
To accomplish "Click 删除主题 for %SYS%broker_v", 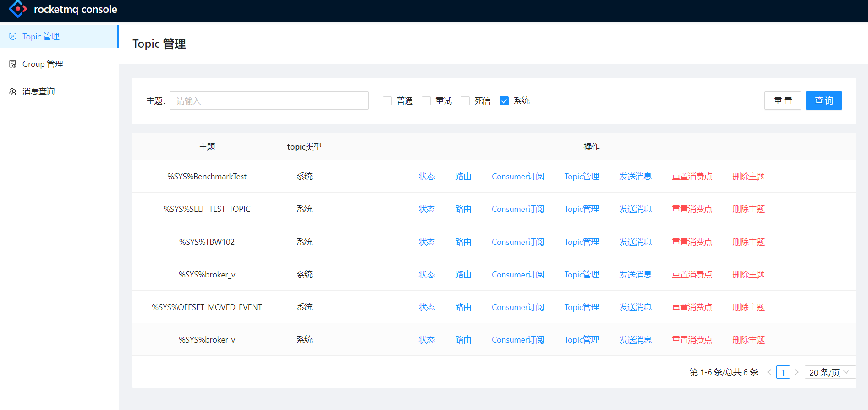I will (x=749, y=275).
